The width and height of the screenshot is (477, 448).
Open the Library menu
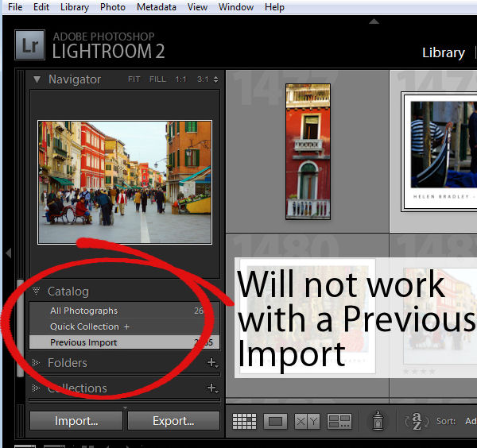pyautogui.click(x=75, y=7)
